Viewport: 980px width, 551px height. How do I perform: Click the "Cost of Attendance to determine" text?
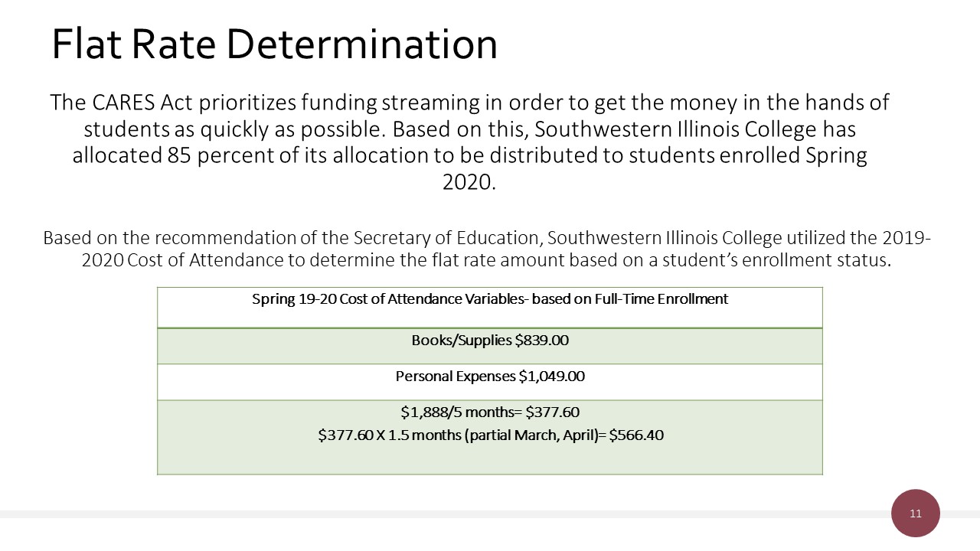(229, 259)
